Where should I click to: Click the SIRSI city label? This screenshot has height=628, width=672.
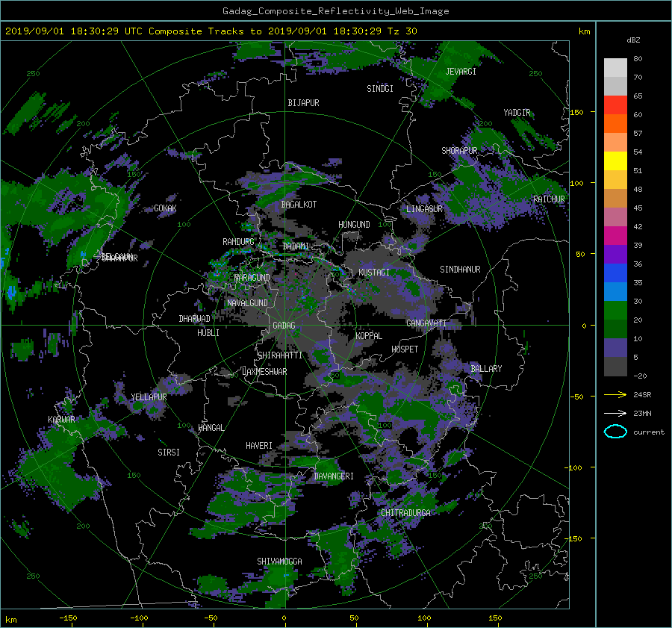pyautogui.click(x=169, y=453)
